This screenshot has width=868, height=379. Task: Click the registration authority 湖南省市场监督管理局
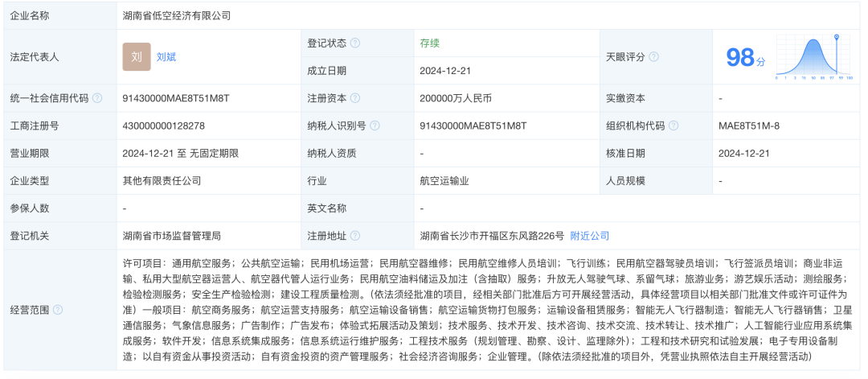click(x=171, y=236)
